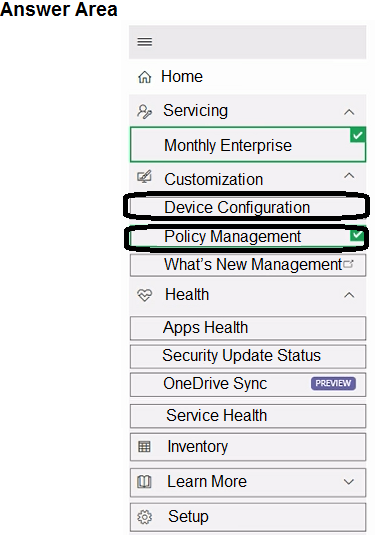The height and width of the screenshot is (535, 375).
Task: Click the Setup gear icon
Action: (x=144, y=517)
